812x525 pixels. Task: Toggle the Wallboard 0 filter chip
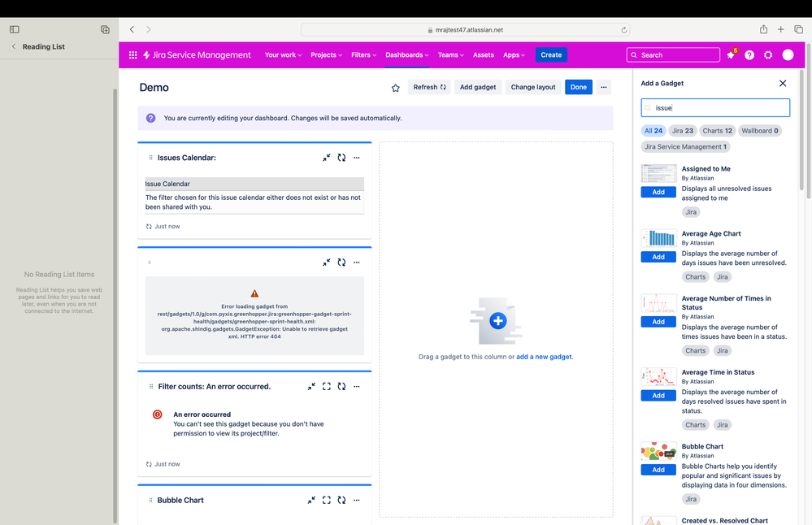click(759, 130)
